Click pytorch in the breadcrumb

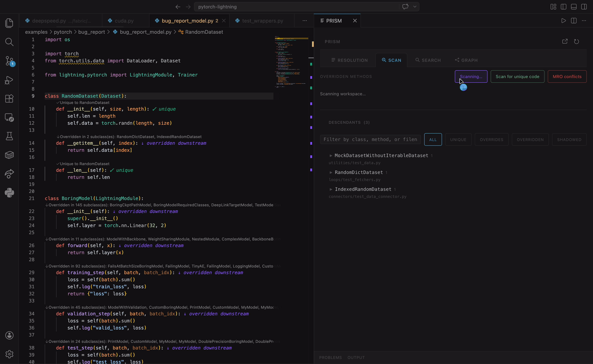pos(63,32)
